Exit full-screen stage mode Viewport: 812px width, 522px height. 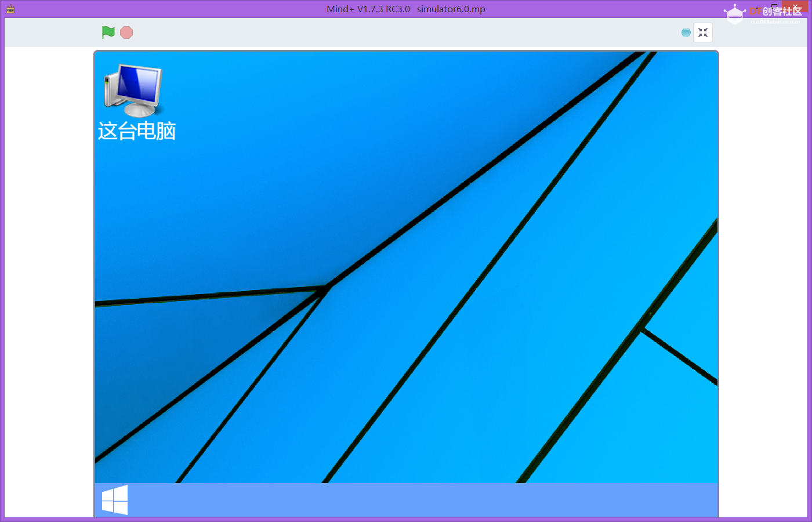click(x=703, y=32)
